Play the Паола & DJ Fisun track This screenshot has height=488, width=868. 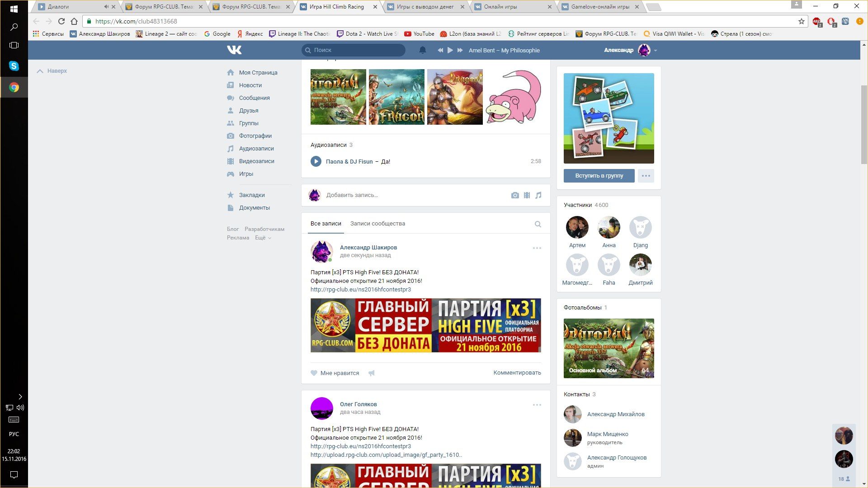[316, 161]
